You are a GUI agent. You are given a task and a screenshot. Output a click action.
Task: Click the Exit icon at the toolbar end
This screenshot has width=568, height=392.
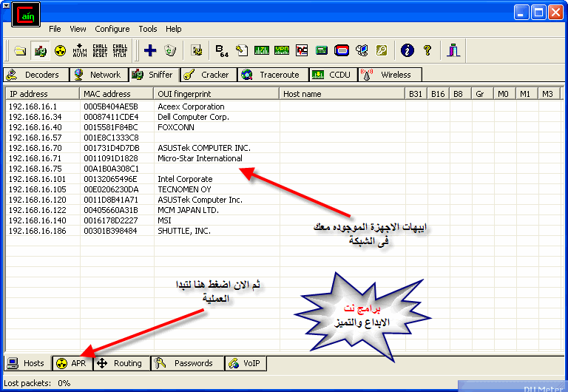[x=453, y=50]
